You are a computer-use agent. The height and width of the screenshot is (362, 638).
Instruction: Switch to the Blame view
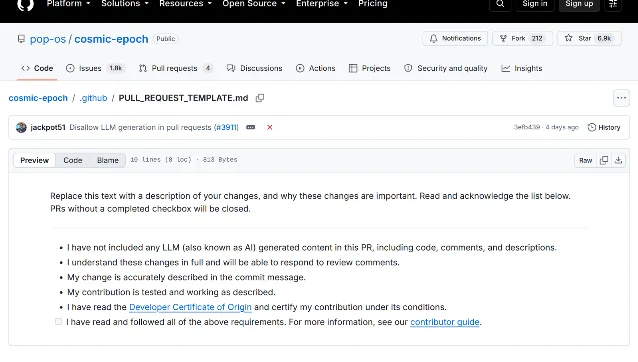(x=108, y=160)
